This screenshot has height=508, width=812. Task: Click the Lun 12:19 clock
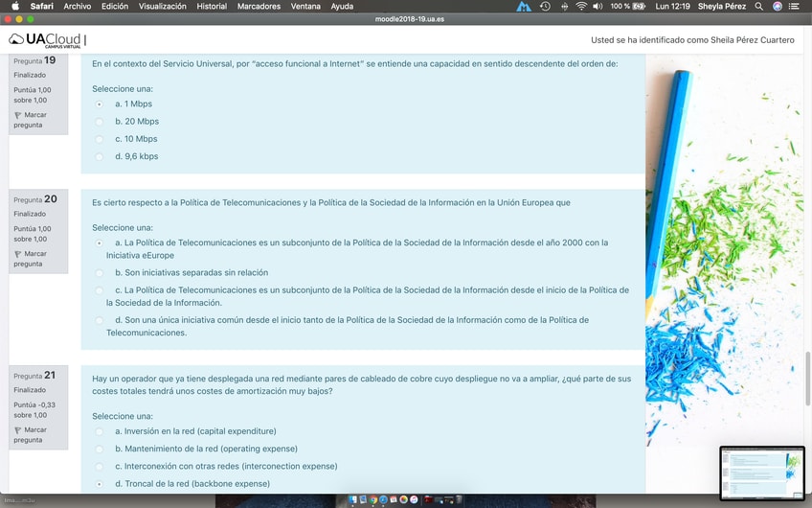(672, 6)
